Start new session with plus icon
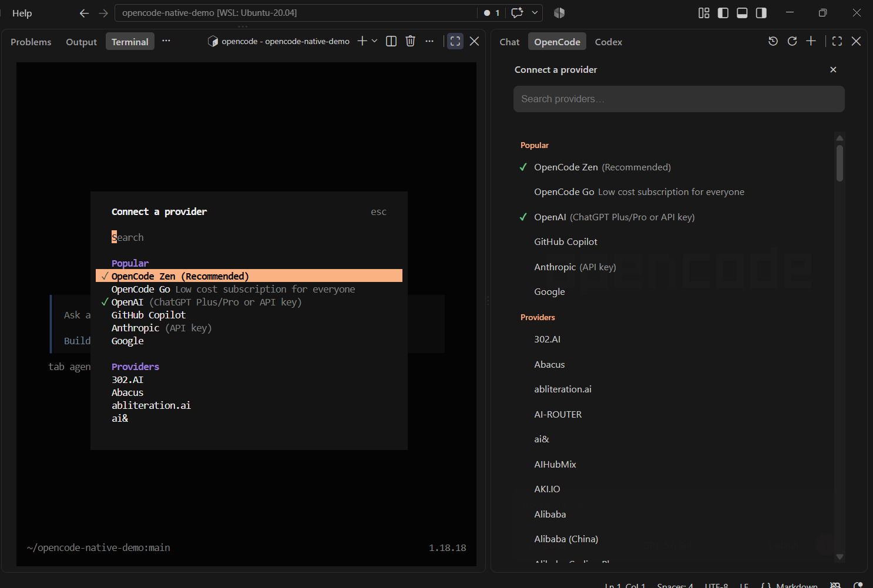 tap(811, 41)
